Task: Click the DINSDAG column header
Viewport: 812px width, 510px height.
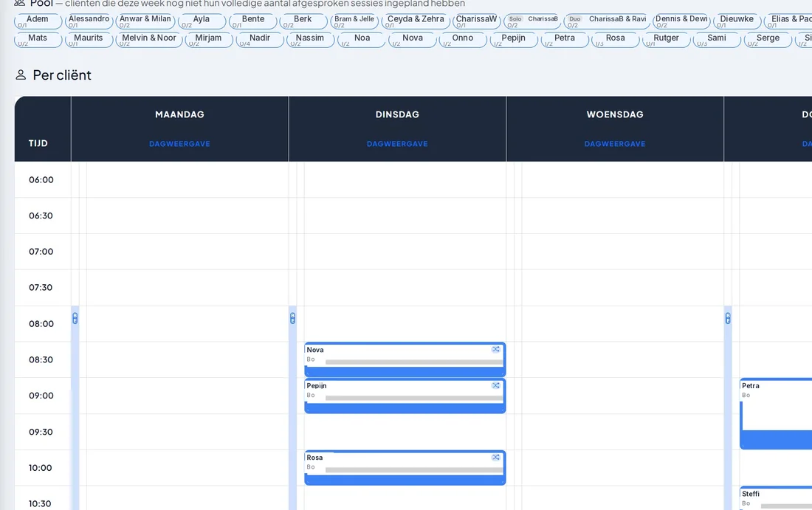Action: [397, 114]
